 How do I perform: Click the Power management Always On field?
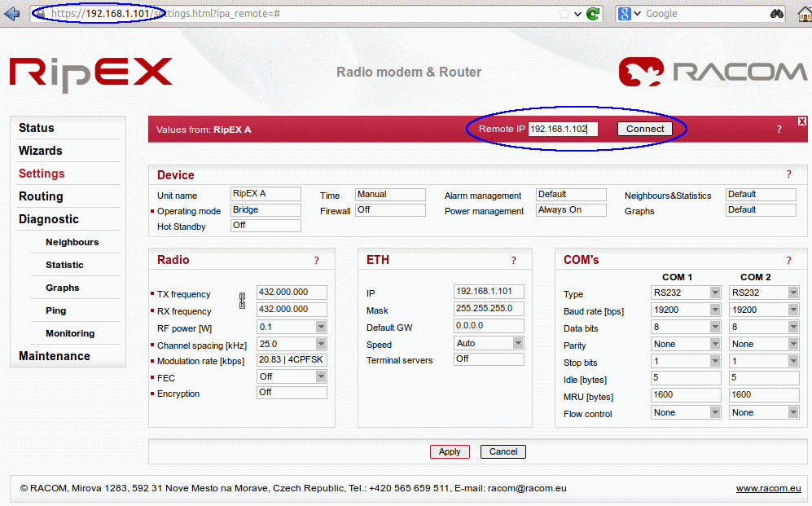(x=571, y=209)
